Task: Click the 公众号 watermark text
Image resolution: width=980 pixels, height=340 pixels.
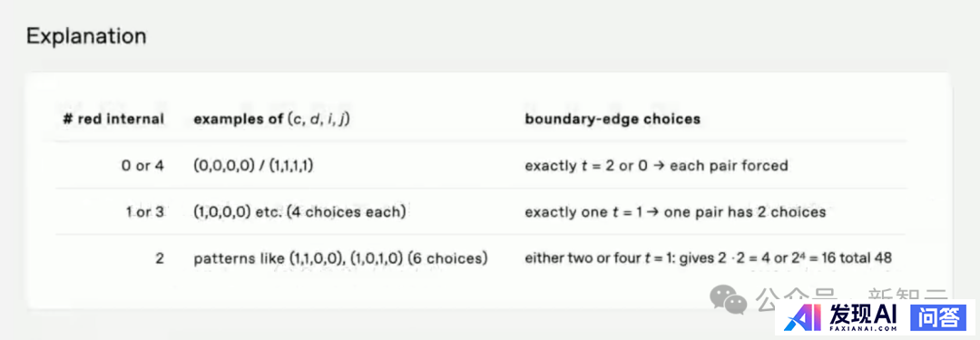Action: point(795,300)
